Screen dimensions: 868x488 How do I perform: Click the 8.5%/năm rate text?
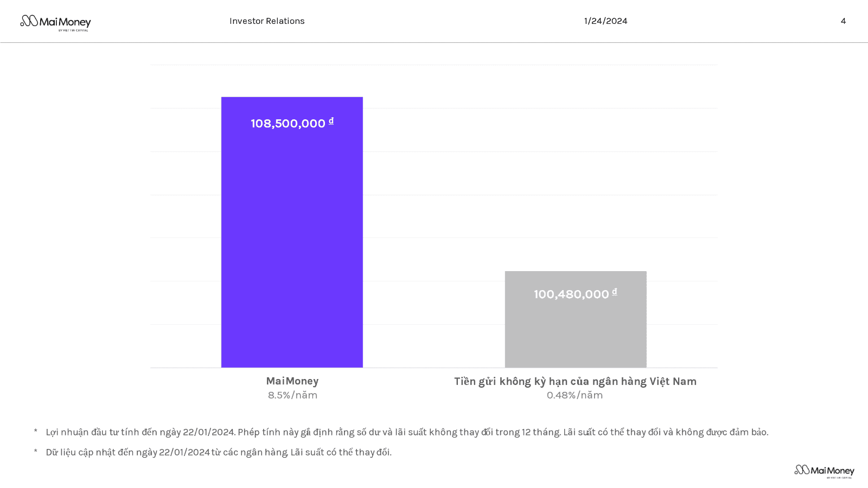click(x=292, y=395)
